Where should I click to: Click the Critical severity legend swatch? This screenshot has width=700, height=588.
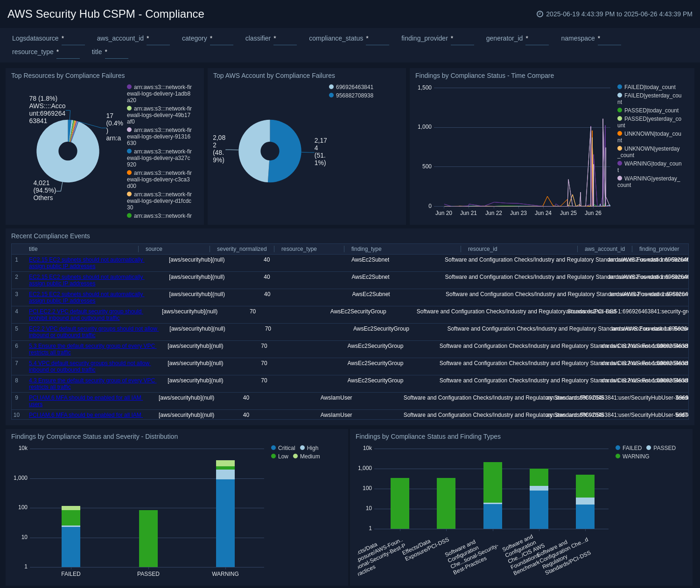click(x=273, y=448)
